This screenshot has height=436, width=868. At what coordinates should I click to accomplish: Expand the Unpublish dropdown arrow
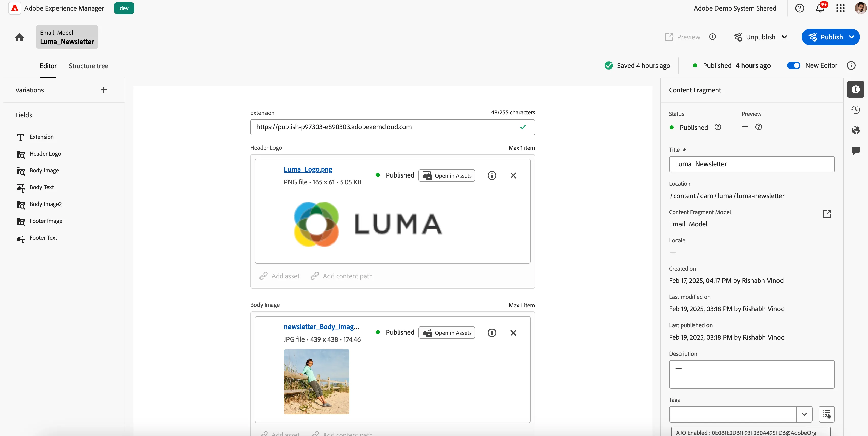785,37
